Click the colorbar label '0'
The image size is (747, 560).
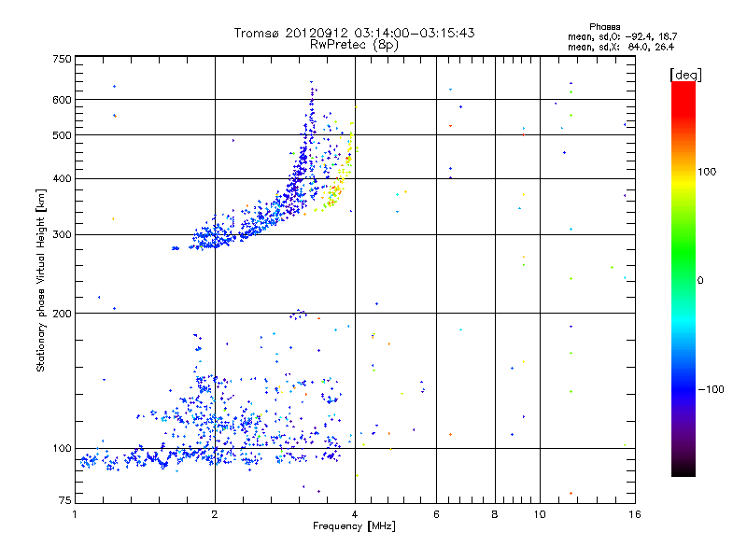pyautogui.click(x=700, y=281)
